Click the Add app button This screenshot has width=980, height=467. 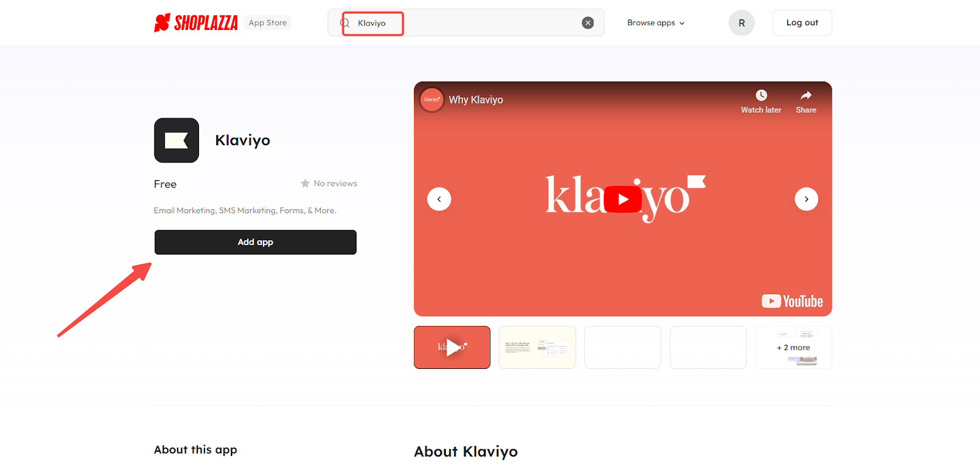(x=255, y=242)
